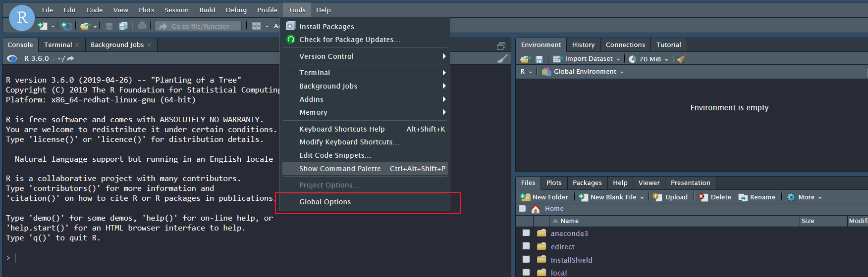Click the Home icon in Files pane
This screenshot has width=868, height=277.
536,209
